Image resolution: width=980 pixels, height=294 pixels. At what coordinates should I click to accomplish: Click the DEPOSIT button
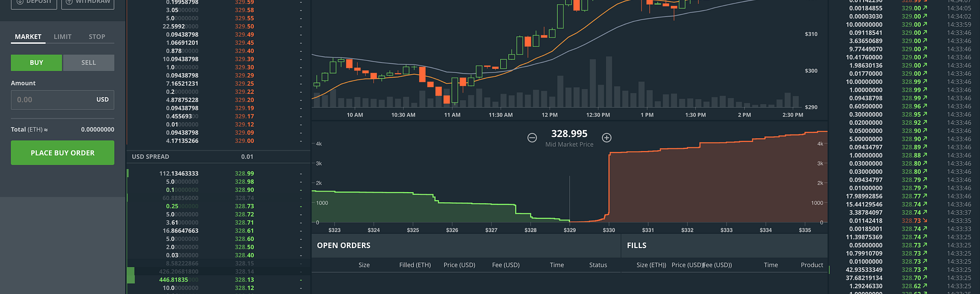[x=34, y=3]
